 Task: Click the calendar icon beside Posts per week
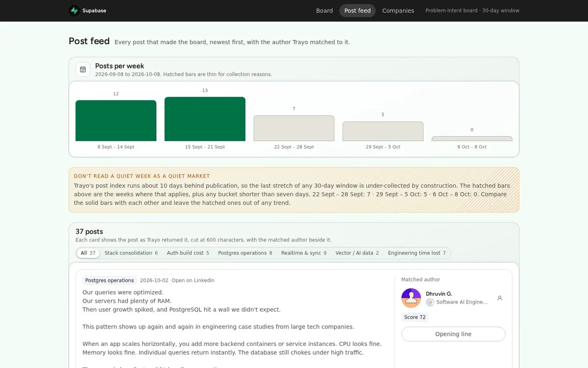83,69
